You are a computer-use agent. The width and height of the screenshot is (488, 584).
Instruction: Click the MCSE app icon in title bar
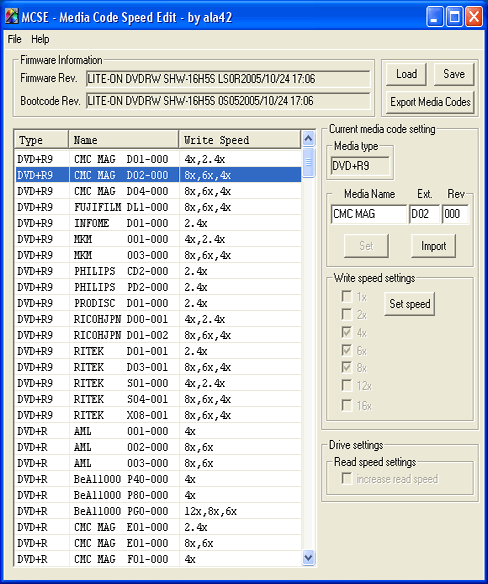coord(11,17)
